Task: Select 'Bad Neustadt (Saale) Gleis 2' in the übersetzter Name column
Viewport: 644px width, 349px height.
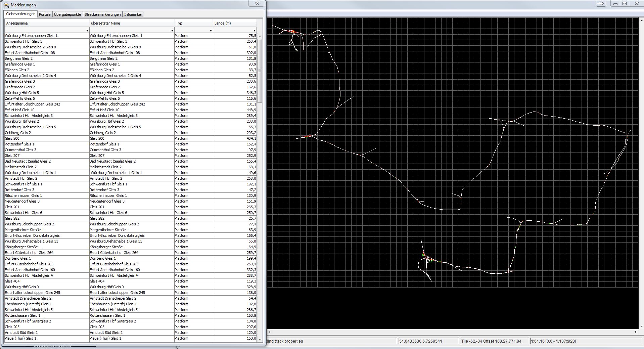Action: pyautogui.click(x=113, y=161)
